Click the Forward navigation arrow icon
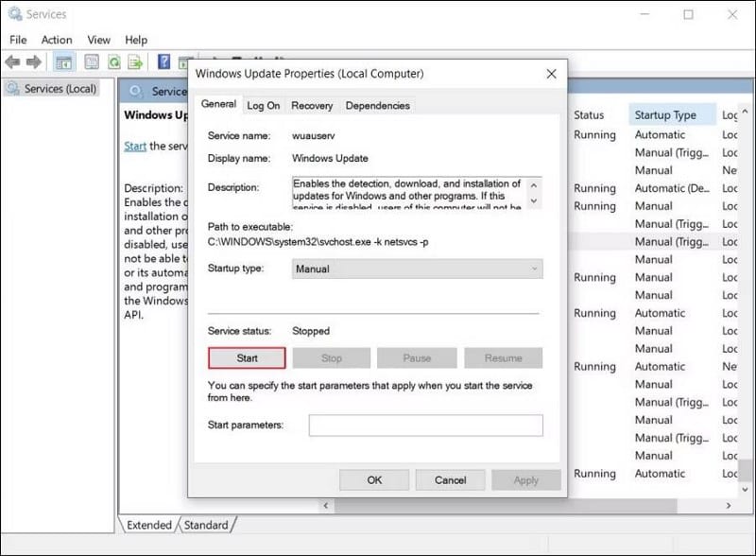Viewport: 756px width, 556px height. coord(33,61)
